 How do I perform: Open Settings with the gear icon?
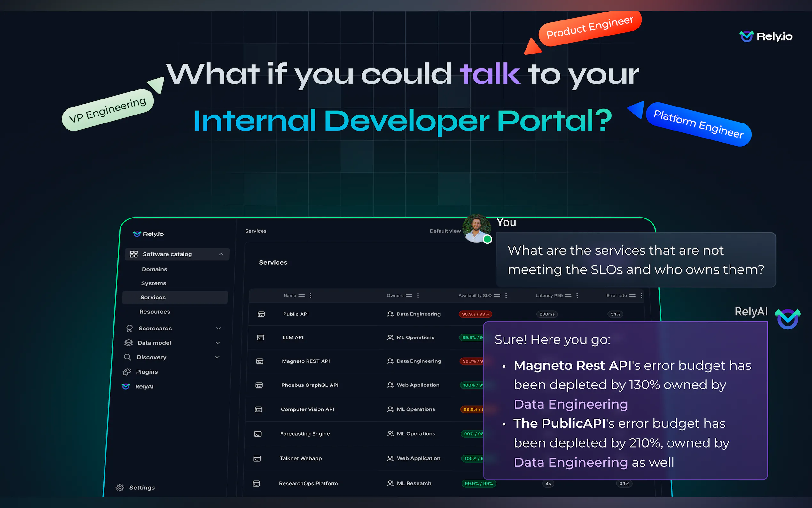(x=120, y=488)
